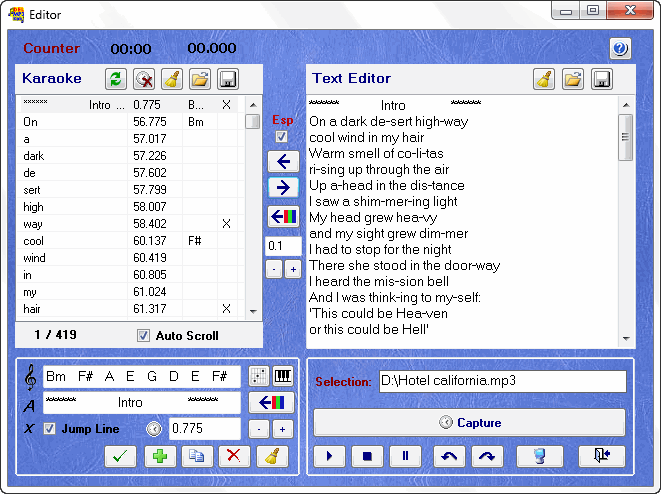Screen dimensions: 661x494
Task: Click Text Editor scroll down arrow
Action: [626, 338]
